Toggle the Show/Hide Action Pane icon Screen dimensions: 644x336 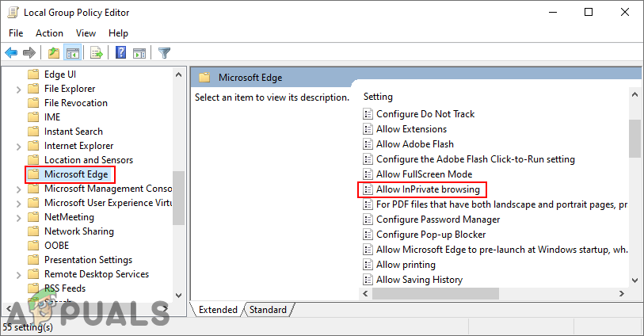tap(139, 53)
